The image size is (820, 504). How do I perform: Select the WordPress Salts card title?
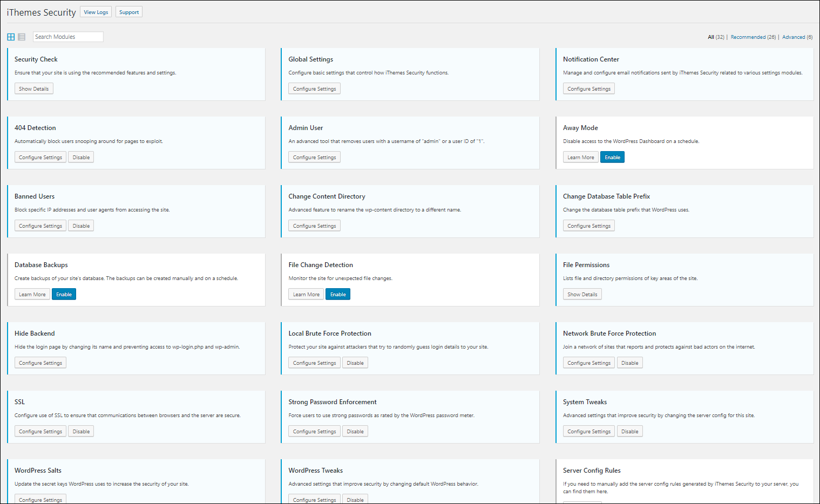click(38, 471)
